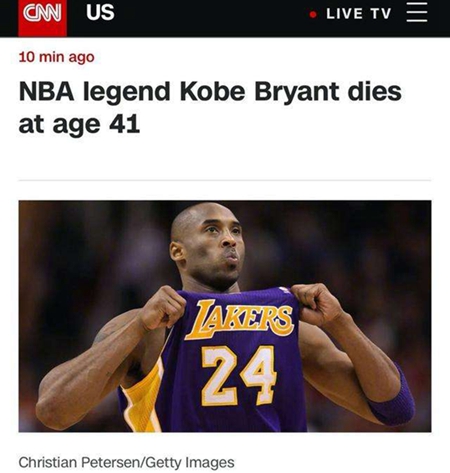The image size is (450, 473).
Task: Click the Lakers lettering on the jersey
Action: (239, 318)
